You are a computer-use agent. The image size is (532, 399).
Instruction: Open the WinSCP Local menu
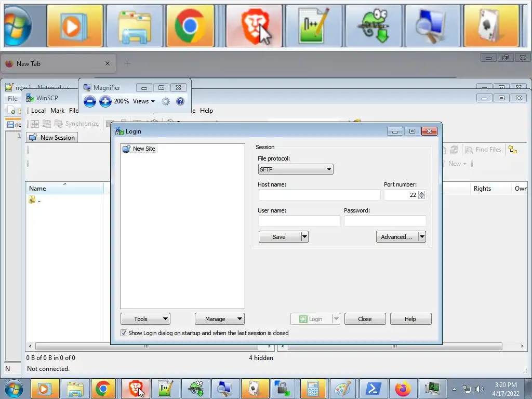[38, 111]
